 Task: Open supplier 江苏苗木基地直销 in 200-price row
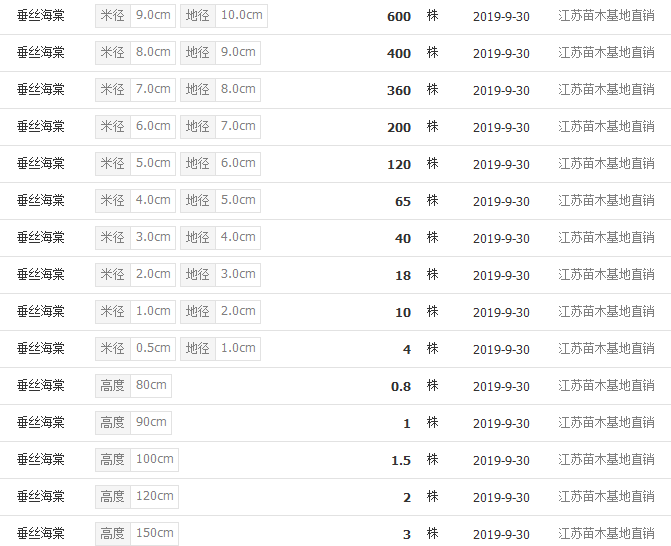pos(606,127)
